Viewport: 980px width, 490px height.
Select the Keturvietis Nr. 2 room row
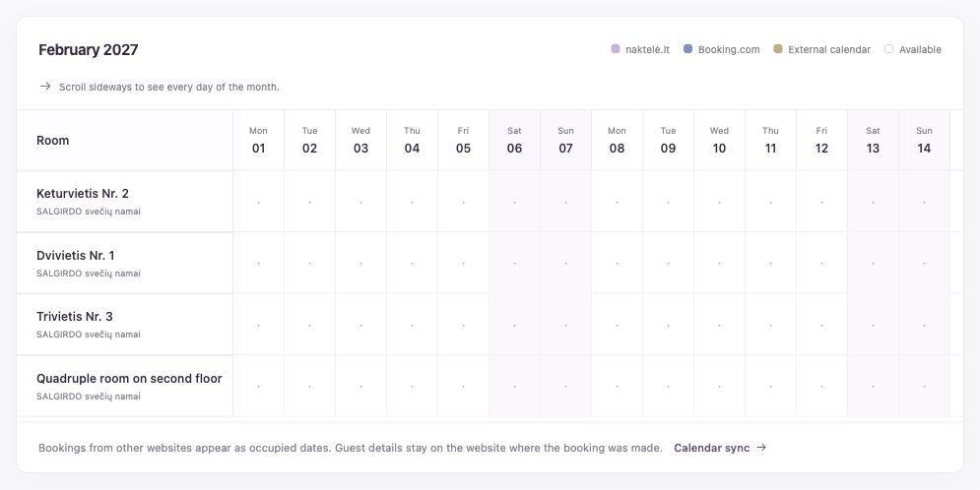coord(125,202)
